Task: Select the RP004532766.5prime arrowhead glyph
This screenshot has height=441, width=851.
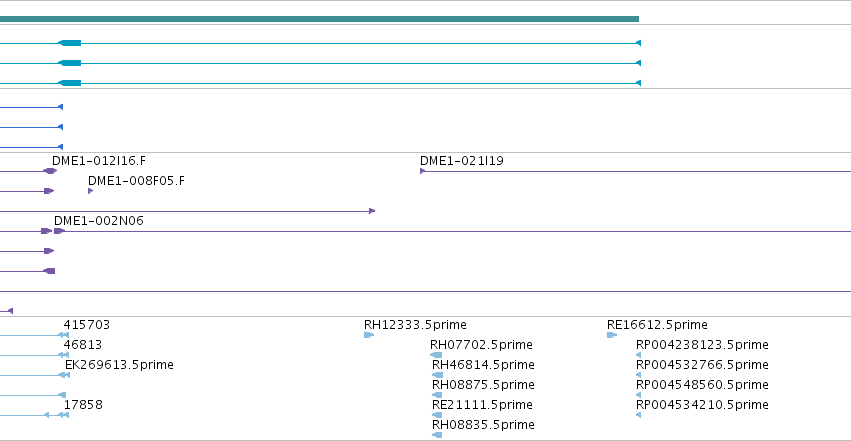Action: tap(638, 375)
